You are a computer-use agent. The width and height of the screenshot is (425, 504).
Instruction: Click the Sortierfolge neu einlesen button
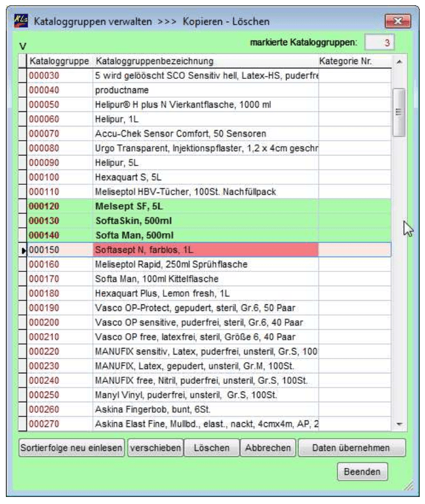71,447
